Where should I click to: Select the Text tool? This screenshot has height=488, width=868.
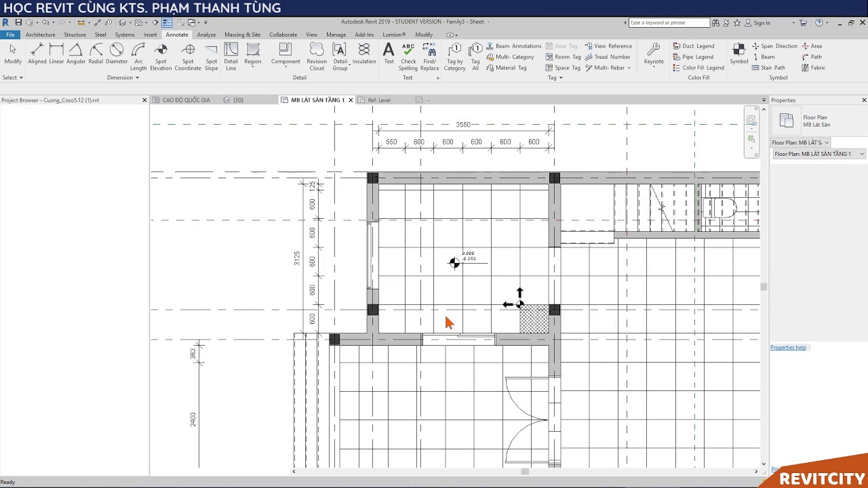(x=389, y=54)
